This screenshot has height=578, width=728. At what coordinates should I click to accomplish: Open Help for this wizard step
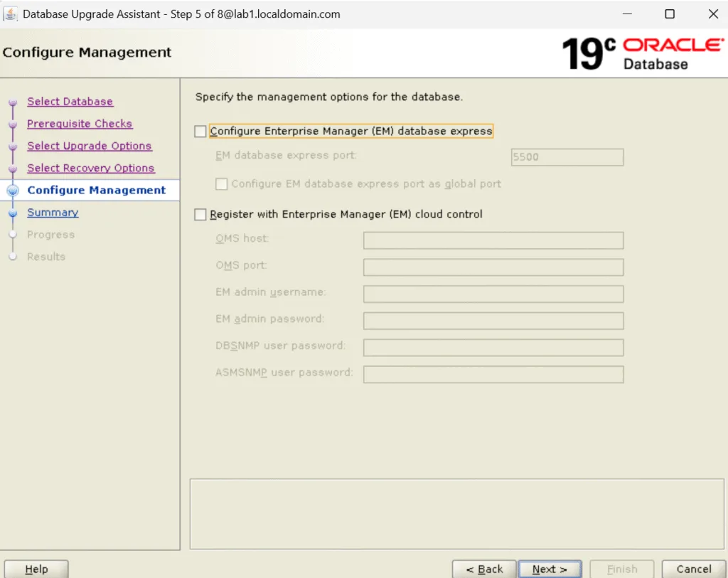tap(36, 569)
